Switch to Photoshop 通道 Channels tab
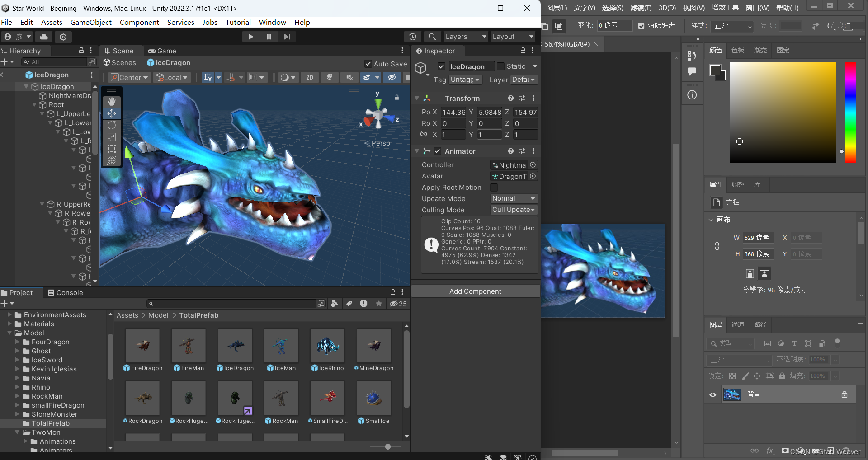The width and height of the screenshot is (868, 460). tap(738, 324)
